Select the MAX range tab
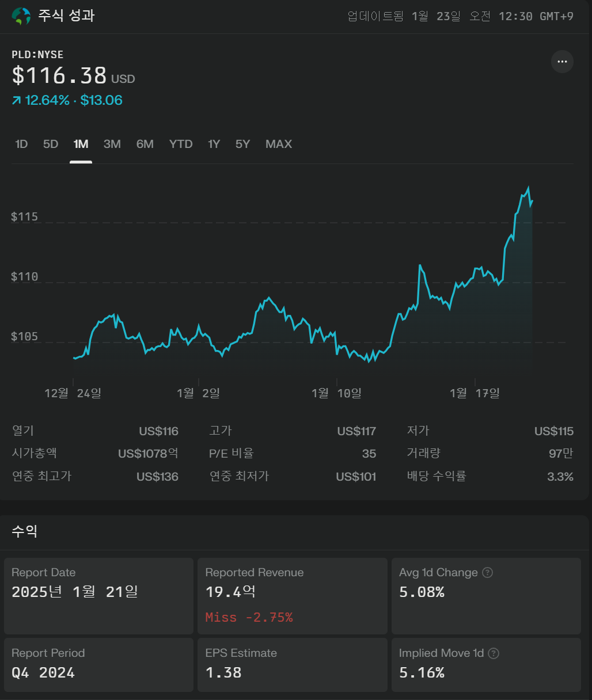592x700 pixels. [x=279, y=144]
